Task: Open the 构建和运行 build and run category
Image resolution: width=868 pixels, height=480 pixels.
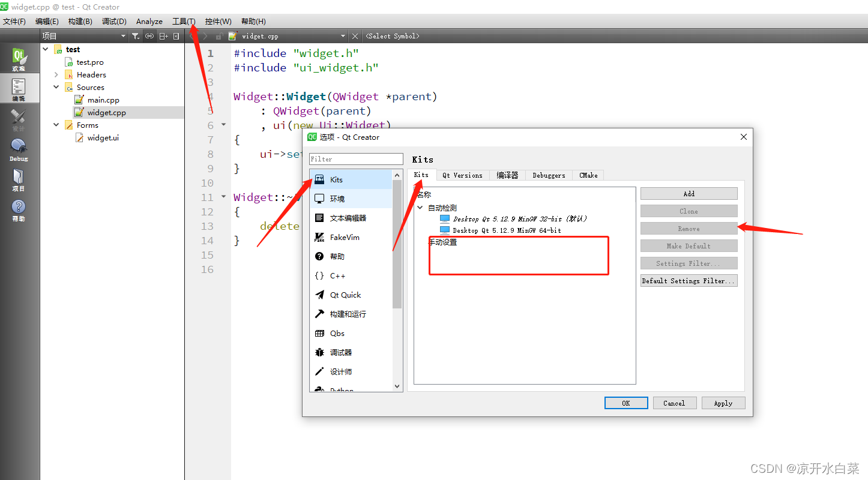Action: [x=351, y=314]
